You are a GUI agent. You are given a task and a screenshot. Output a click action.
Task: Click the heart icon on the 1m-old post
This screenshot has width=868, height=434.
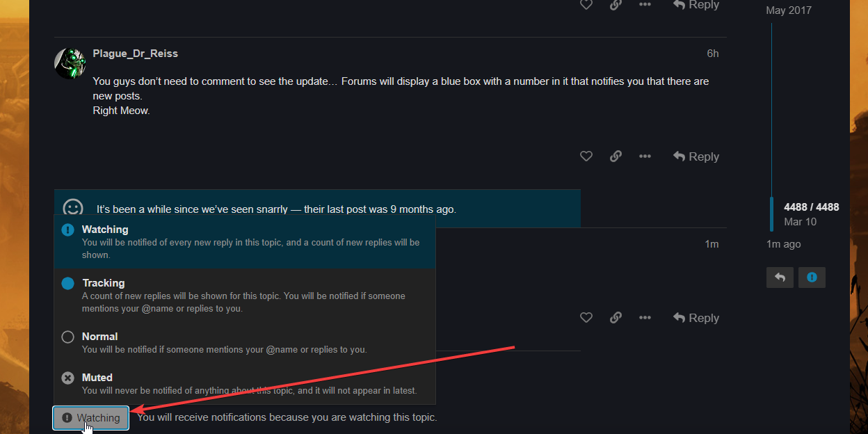click(586, 318)
